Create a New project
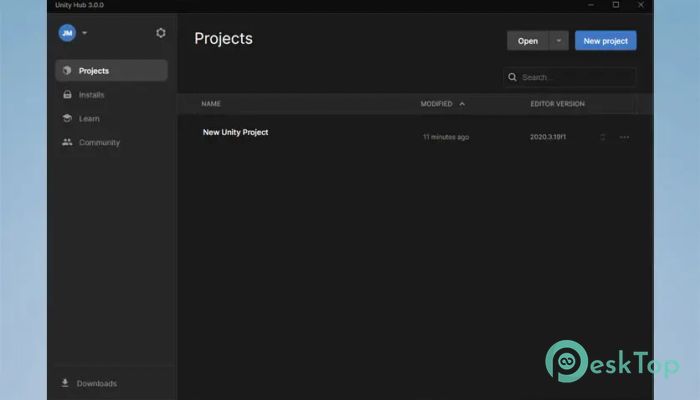 pos(605,41)
